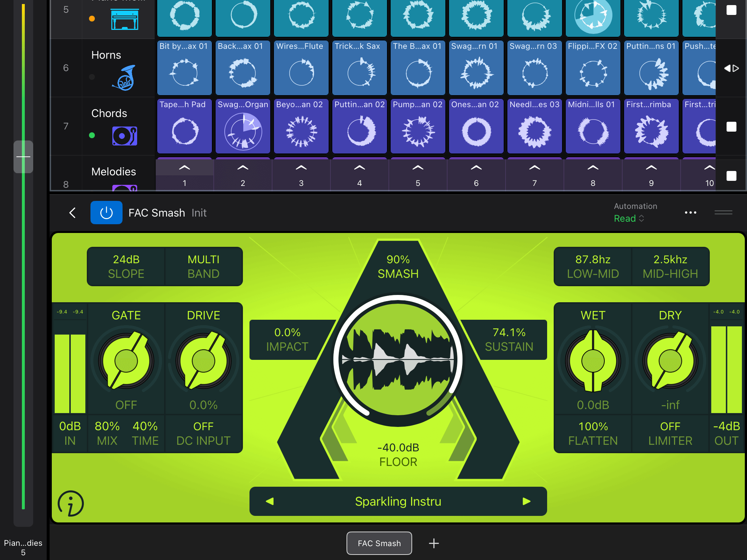The height and width of the screenshot is (560, 747).
Task: Click the plugin panel drag handle lines
Action: (723, 213)
